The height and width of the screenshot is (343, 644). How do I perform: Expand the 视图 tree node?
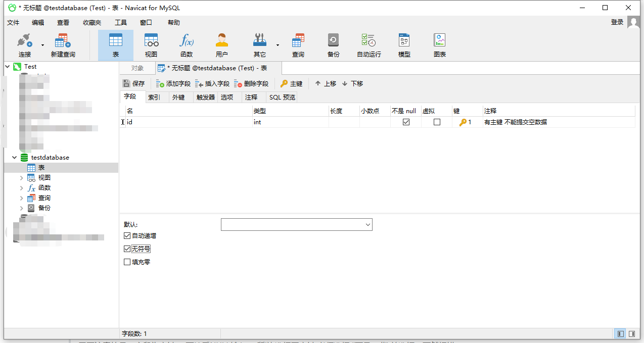click(x=22, y=178)
